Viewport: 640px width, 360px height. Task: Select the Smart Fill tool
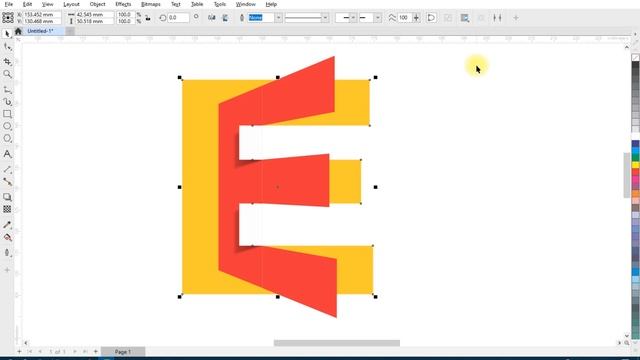(7, 253)
